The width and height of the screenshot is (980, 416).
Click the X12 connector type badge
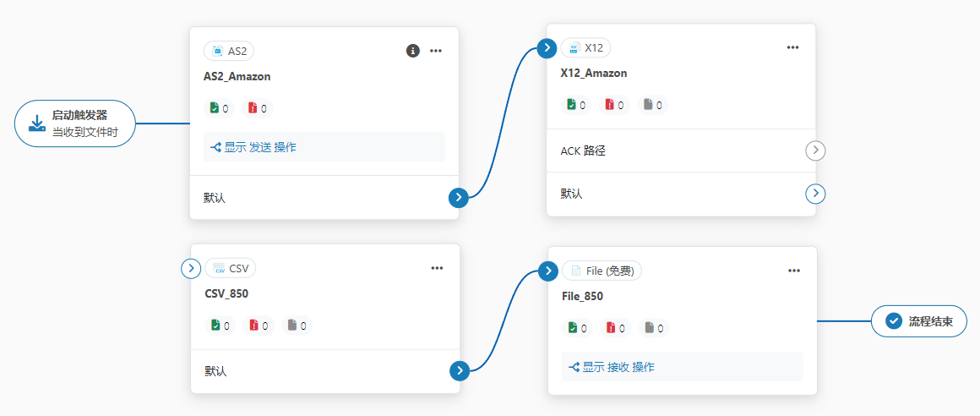pos(586,47)
